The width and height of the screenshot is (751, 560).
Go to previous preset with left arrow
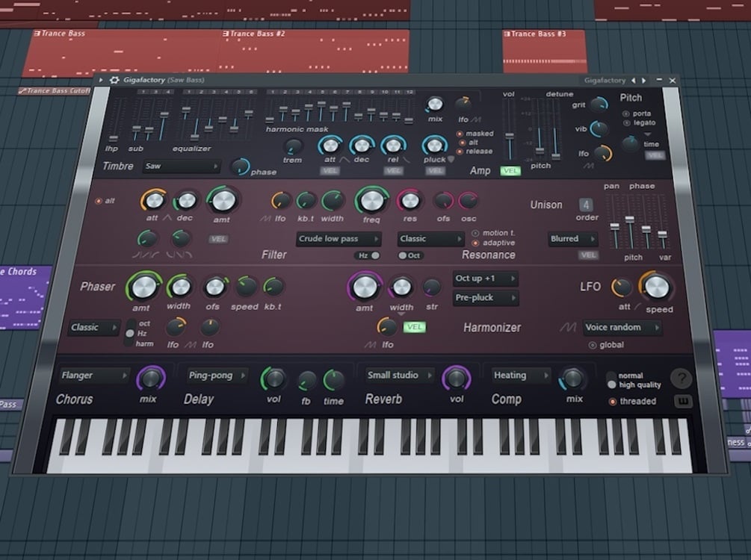point(634,81)
